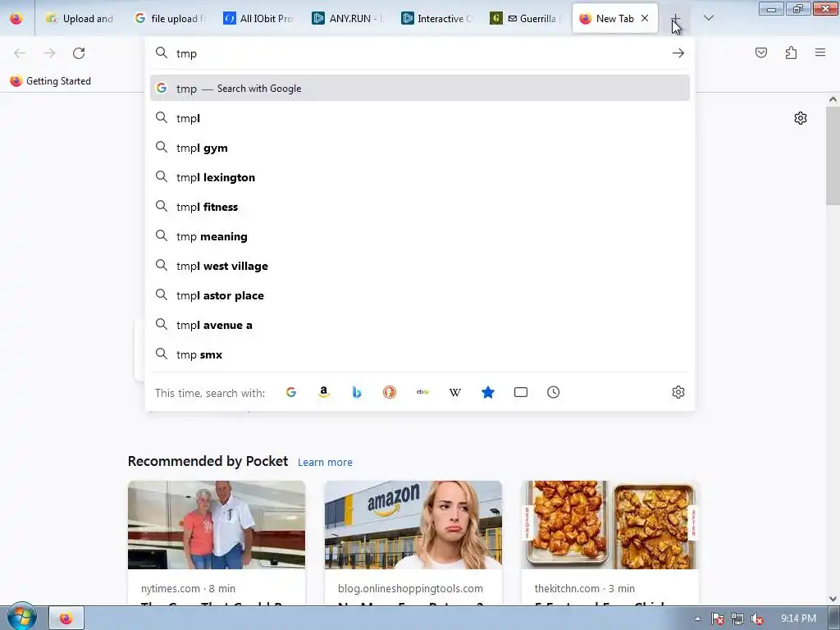Search with Bing one-off icon

357,392
